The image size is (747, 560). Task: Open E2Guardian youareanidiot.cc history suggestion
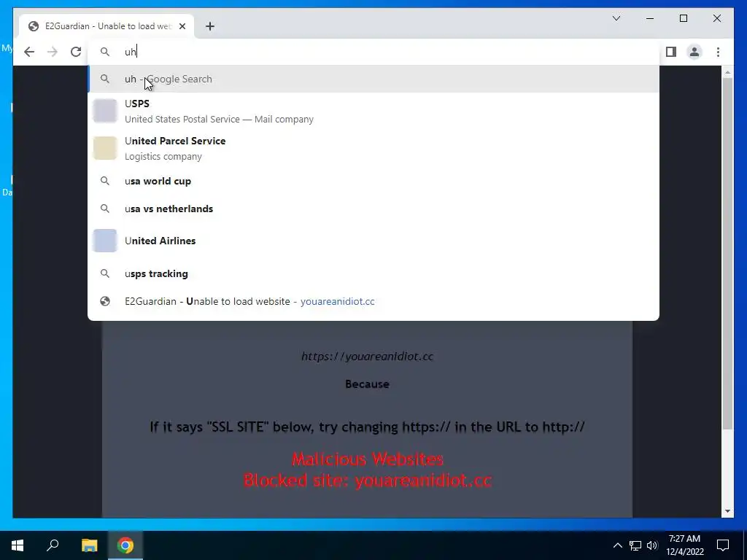click(x=373, y=301)
